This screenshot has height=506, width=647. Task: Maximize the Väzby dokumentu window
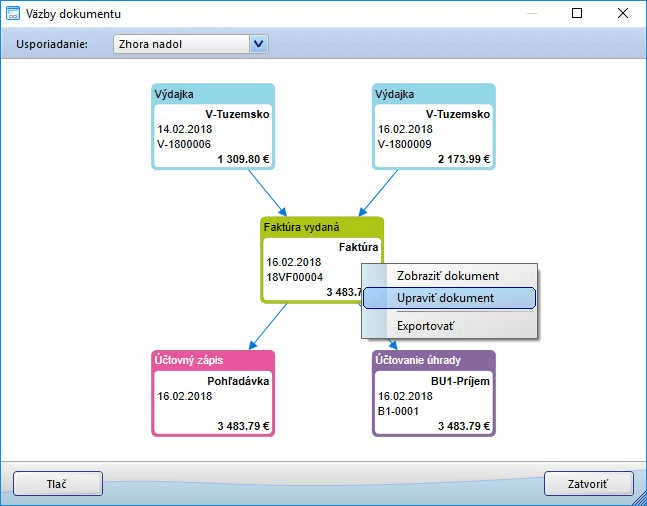(577, 14)
